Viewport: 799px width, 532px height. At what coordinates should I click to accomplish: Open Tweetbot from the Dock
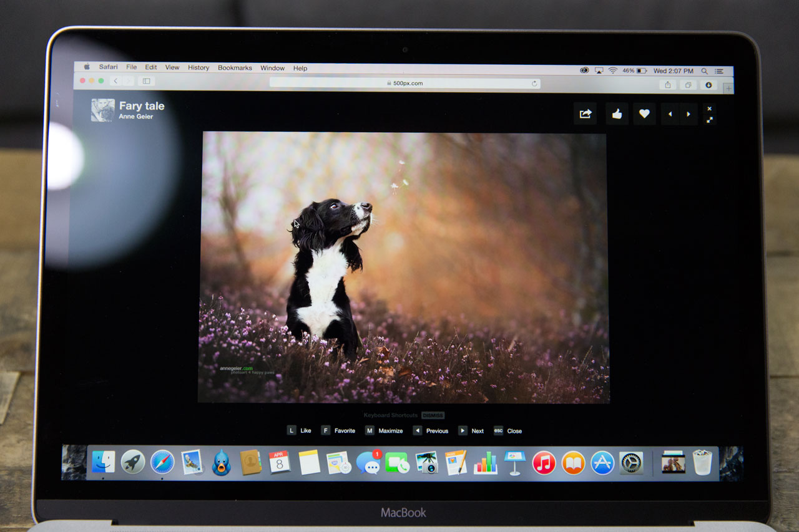click(x=221, y=463)
